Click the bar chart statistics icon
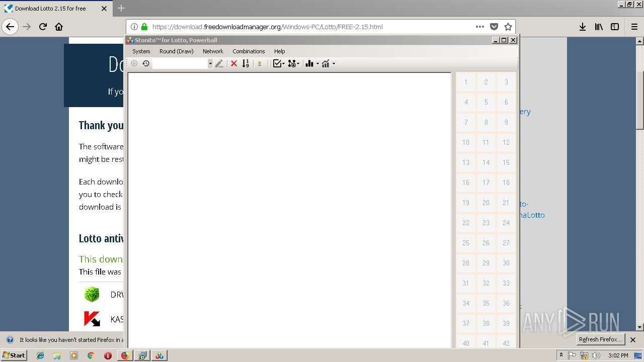 [x=309, y=63]
